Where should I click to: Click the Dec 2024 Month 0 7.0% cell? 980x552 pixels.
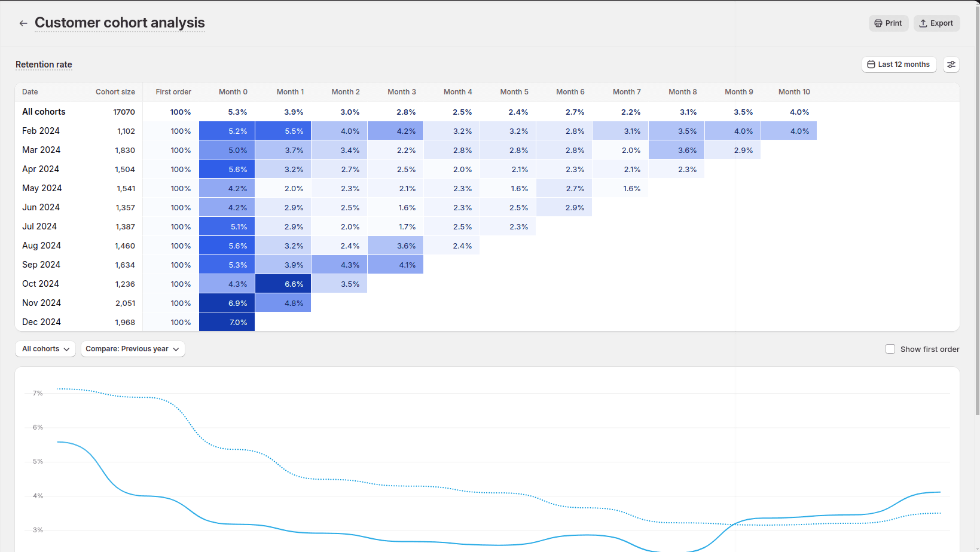227,322
